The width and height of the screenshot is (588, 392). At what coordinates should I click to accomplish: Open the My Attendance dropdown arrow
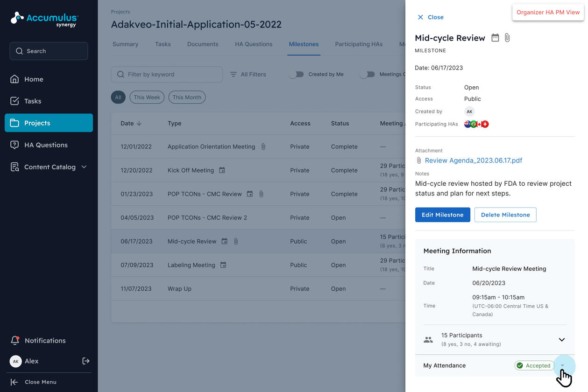pos(562,365)
